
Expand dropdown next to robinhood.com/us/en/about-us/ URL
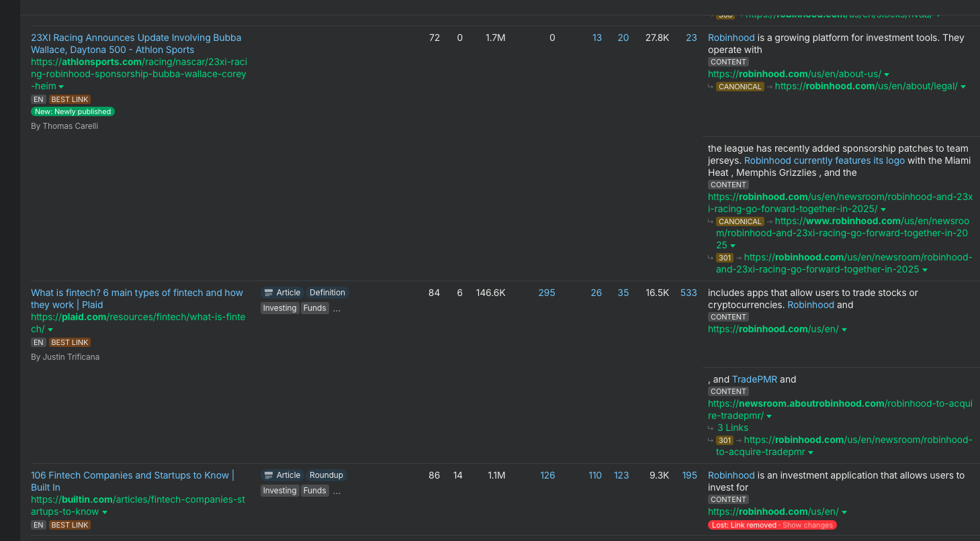tap(887, 75)
